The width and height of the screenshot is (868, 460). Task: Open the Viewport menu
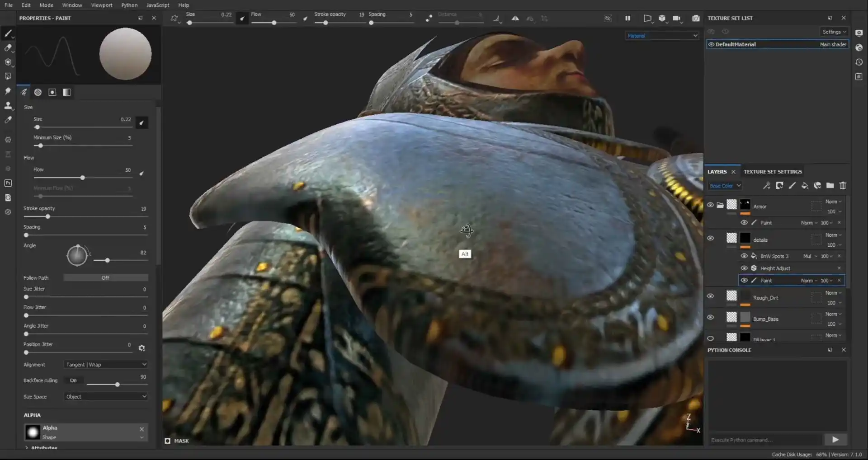coord(101,5)
